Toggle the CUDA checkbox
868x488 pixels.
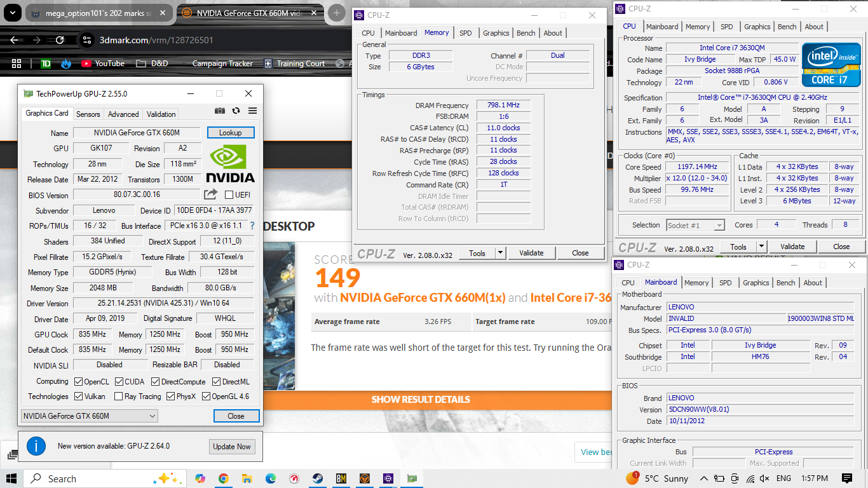tap(119, 382)
